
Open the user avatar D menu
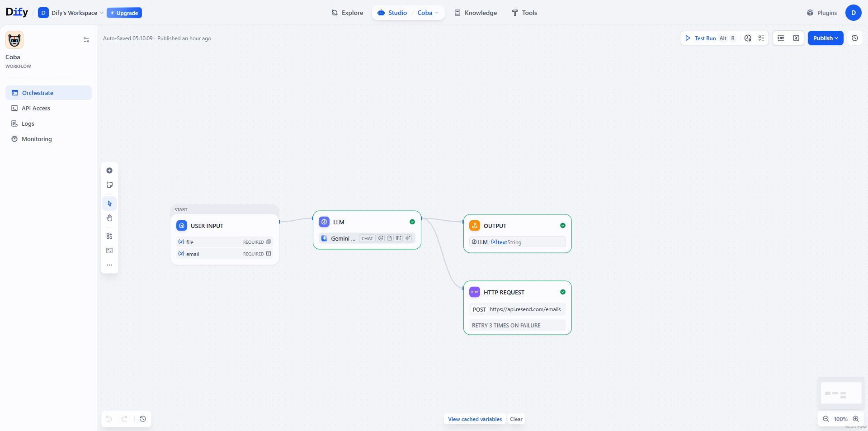(854, 13)
